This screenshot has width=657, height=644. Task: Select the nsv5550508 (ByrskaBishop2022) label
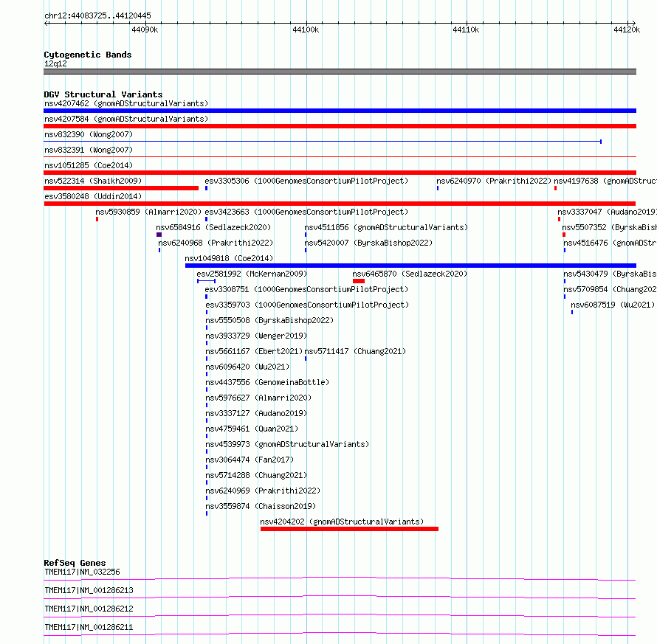[x=269, y=320]
